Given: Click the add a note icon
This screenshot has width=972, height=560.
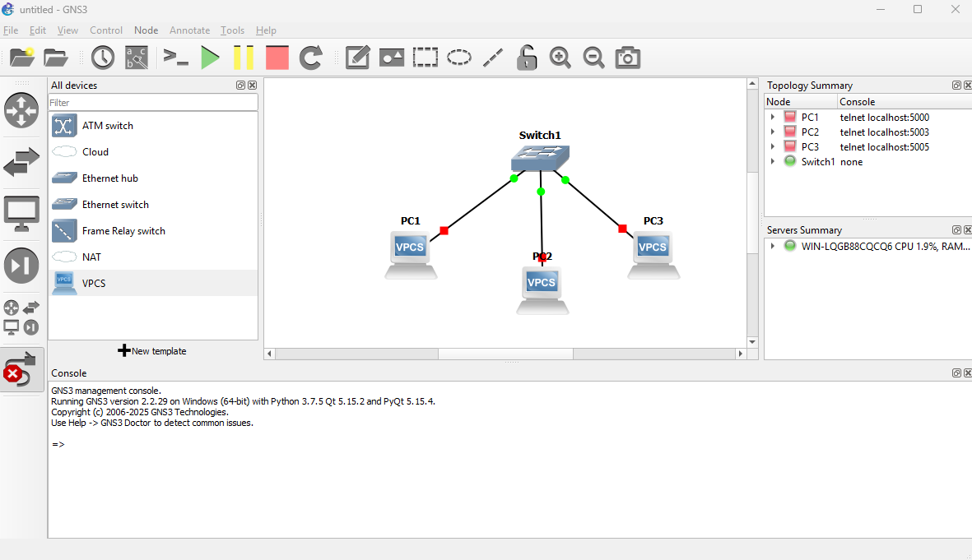Looking at the screenshot, I should click(357, 58).
